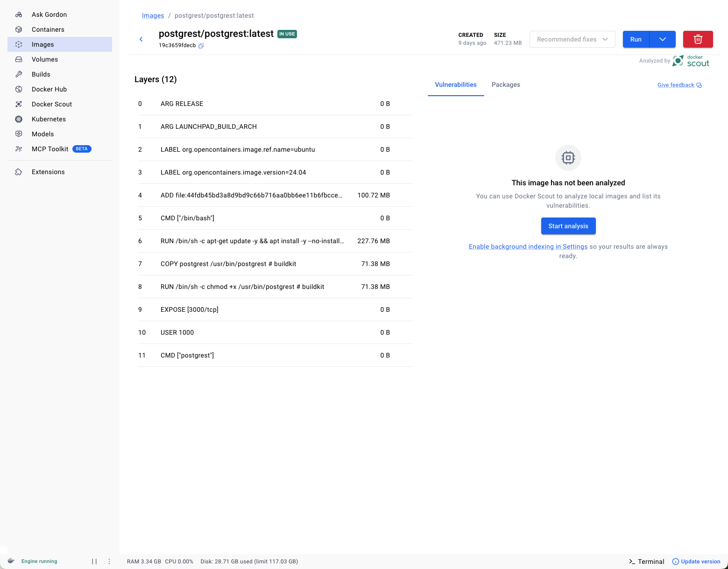
Task: Click the Extensions puzzle icon
Action: [19, 172]
